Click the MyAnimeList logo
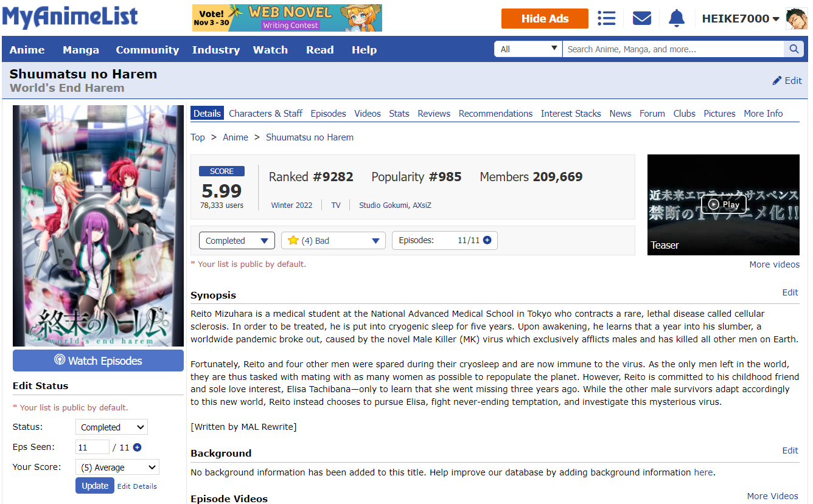Image resolution: width=813 pixels, height=504 pixels. coord(70,18)
